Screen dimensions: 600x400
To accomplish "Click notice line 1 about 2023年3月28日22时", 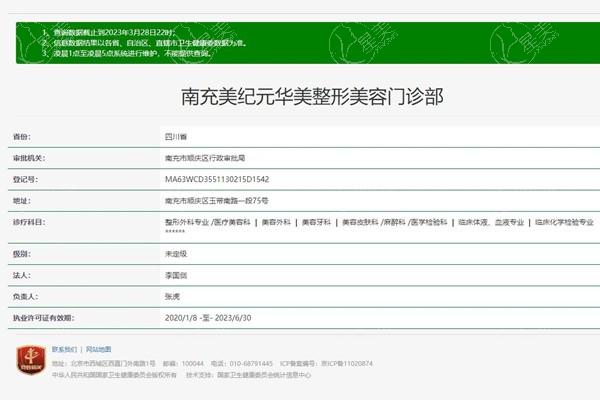I will [x=109, y=33].
